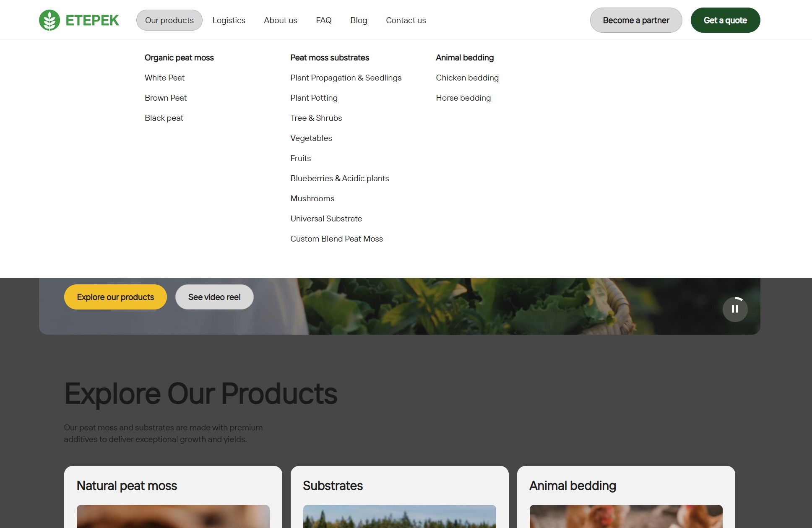
Task: Open the Animal bedding card image
Action: 626,516
